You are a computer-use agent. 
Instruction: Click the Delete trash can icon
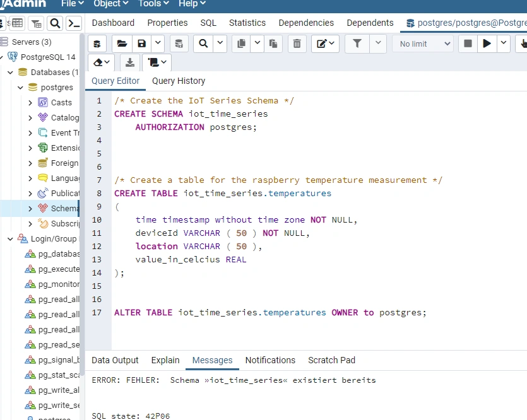click(x=297, y=44)
